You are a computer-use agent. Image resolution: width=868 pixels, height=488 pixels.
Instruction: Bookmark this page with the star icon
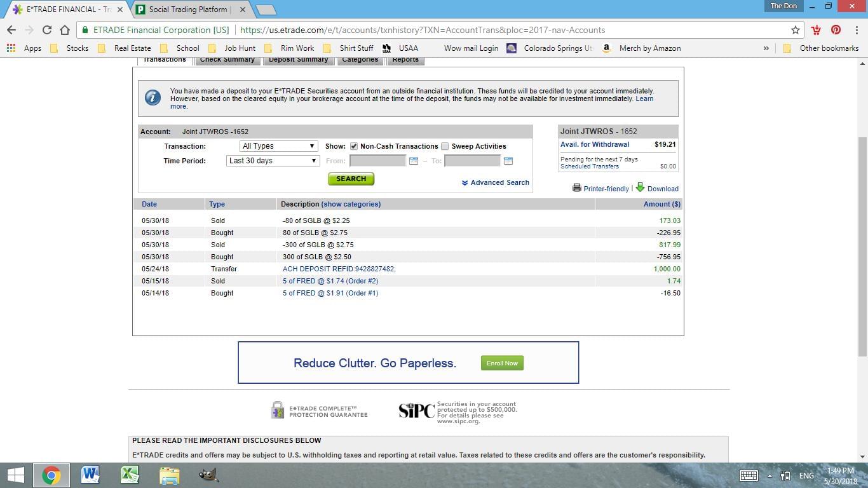795,30
